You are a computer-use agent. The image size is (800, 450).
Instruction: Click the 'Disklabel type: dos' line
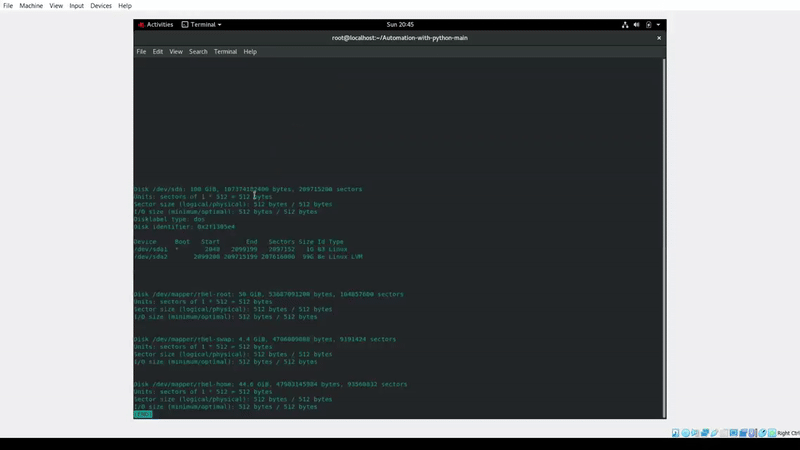pos(169,219)
